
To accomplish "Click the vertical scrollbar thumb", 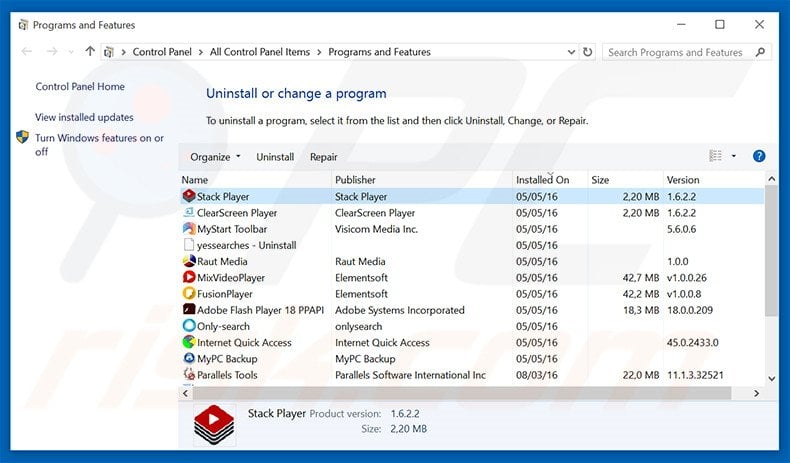I will [771, 251].
